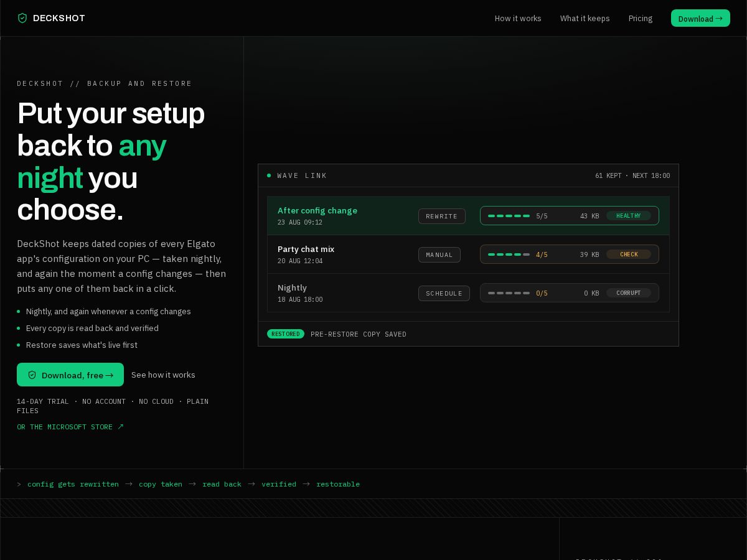Open the Pricing nav link
747x560 pixels.
[641, 18]
